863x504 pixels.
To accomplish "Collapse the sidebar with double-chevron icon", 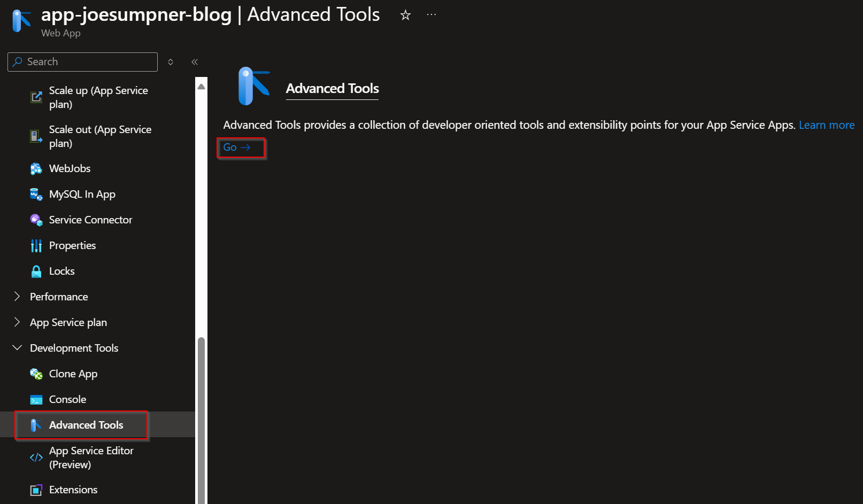I will click(x=195, y=62).
